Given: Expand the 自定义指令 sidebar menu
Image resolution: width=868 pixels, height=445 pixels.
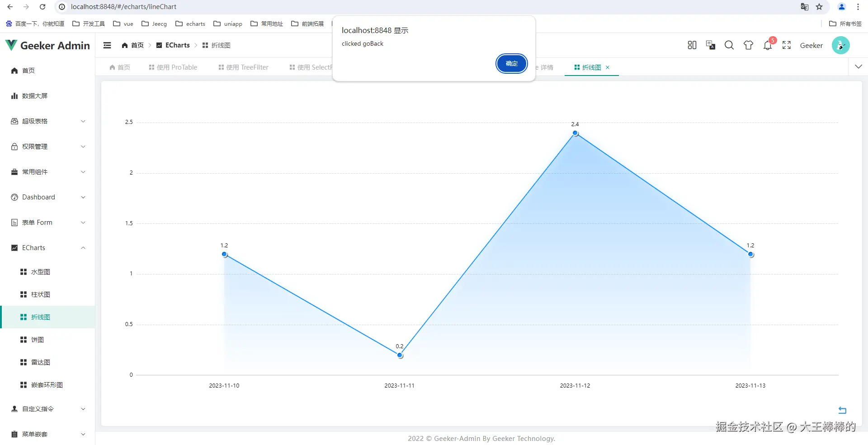Looking at the screenshot, I should [x=47, y=409].
